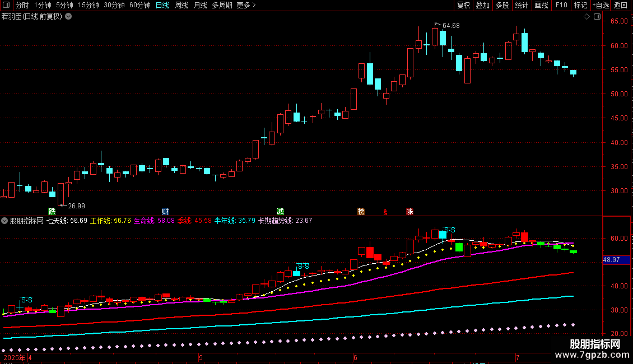Click the red 涨 event marker
The height and width of the screenshot is (364, 633).
pos(409,212)
